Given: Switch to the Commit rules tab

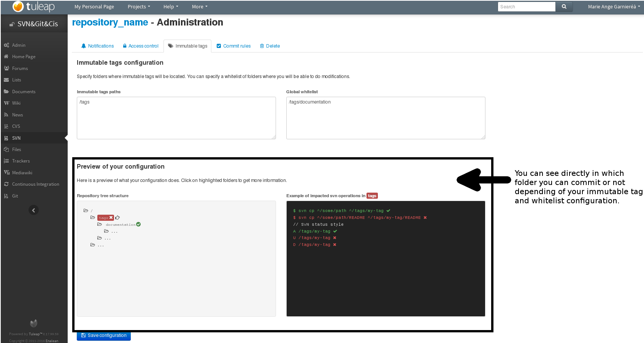Looking at the screenshot, I should coord(233,46).
